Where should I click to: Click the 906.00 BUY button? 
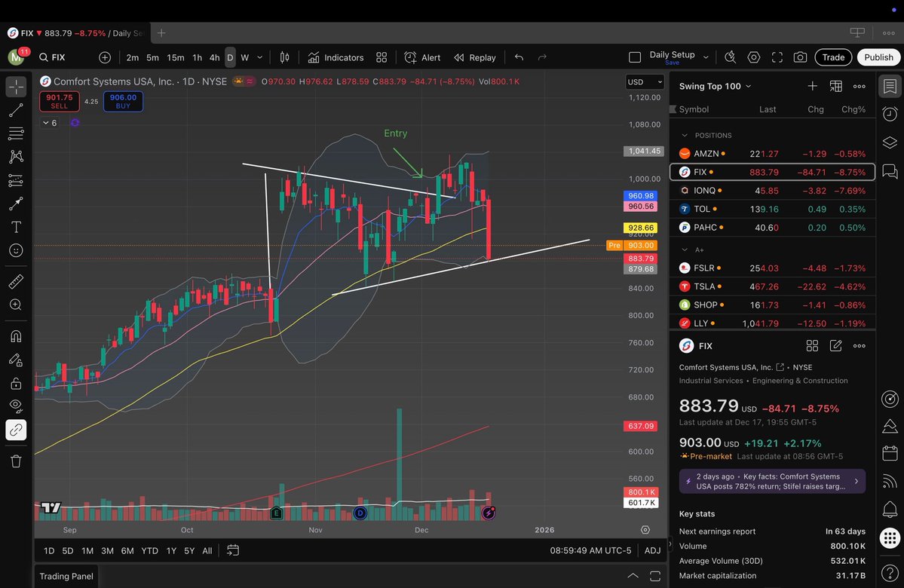123,102
